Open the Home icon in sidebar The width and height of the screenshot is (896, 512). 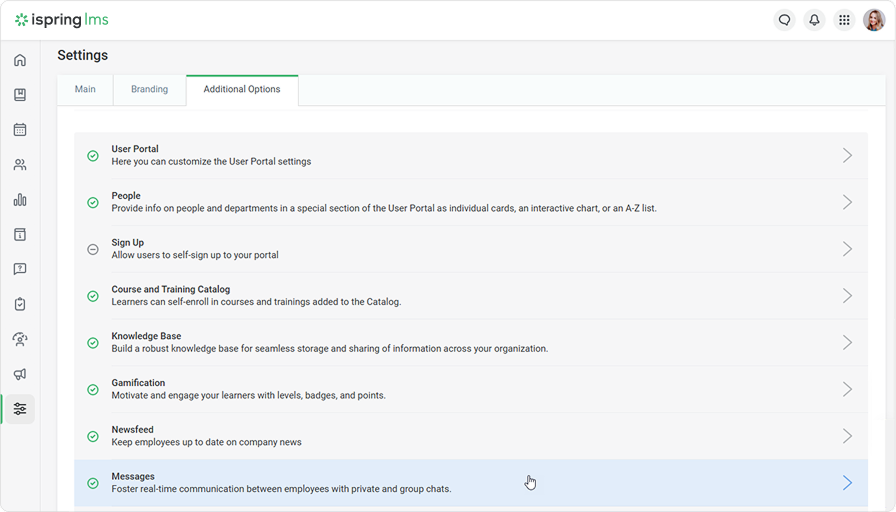20,60
